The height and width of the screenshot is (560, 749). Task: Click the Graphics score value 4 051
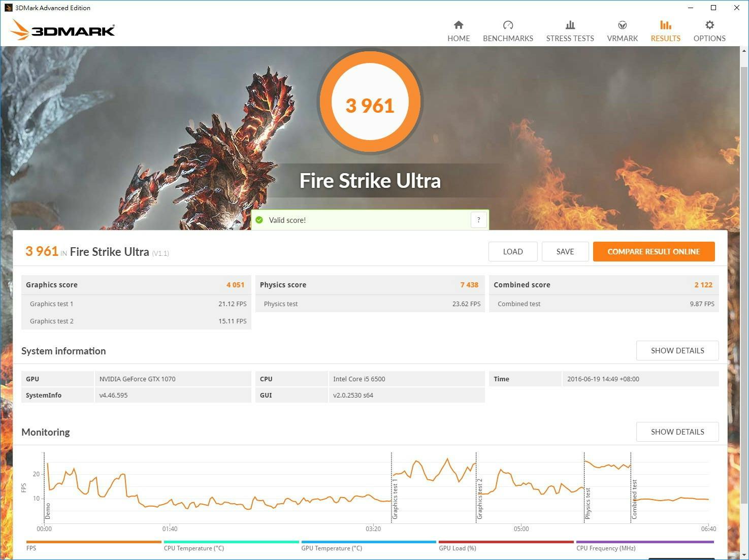(235, 285)
